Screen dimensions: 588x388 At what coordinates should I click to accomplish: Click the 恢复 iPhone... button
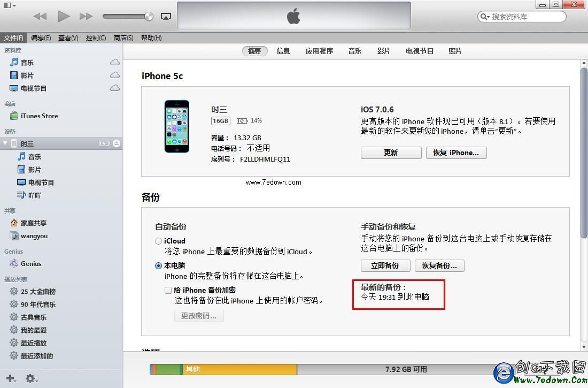click(x=456, y=153)
